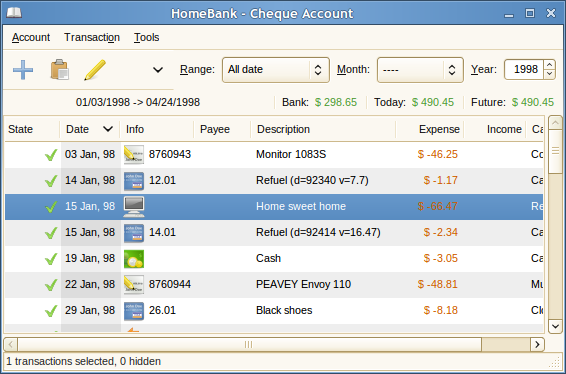Click the horizontal scrollbar thumb
Image resolution: width=566 pixels, height=374 pixels.
[x=249, y=344]
